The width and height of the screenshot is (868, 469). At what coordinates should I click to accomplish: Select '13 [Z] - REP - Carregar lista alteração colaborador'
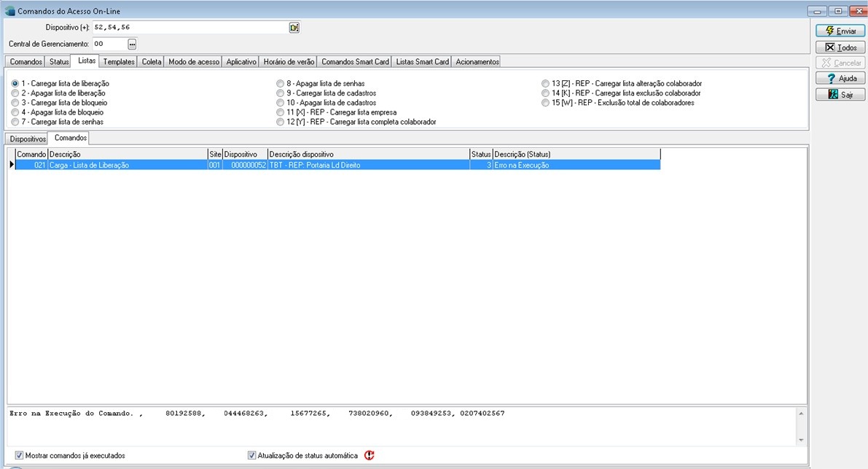tap(546, 84)
